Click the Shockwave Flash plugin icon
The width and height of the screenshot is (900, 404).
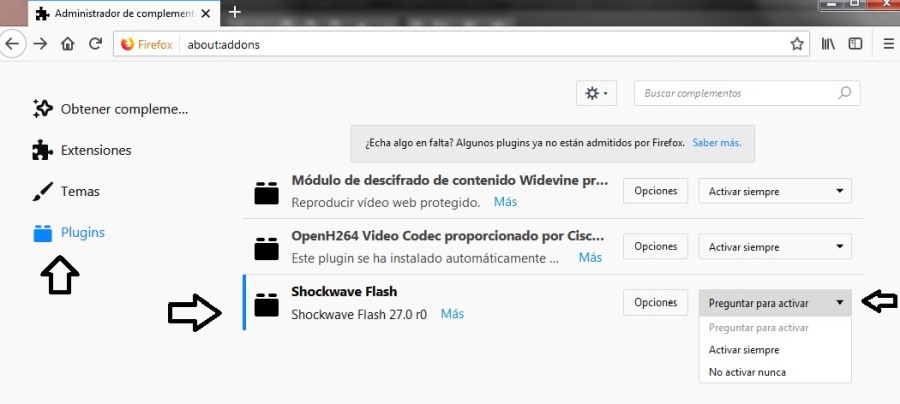tap(266, 305)
